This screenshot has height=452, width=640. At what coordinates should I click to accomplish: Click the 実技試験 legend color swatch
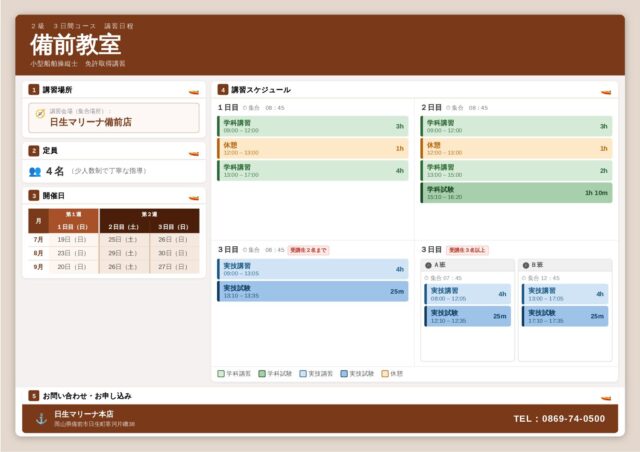[344, 374]
